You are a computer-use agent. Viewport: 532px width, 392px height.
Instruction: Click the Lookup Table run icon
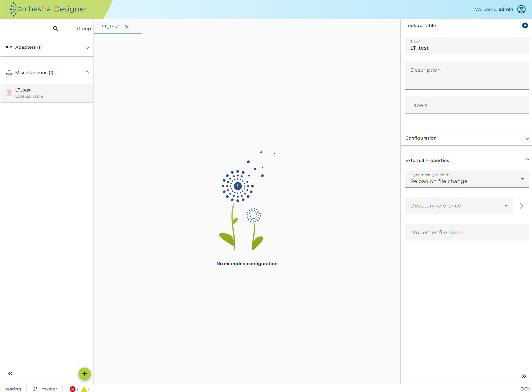point(525,25)
